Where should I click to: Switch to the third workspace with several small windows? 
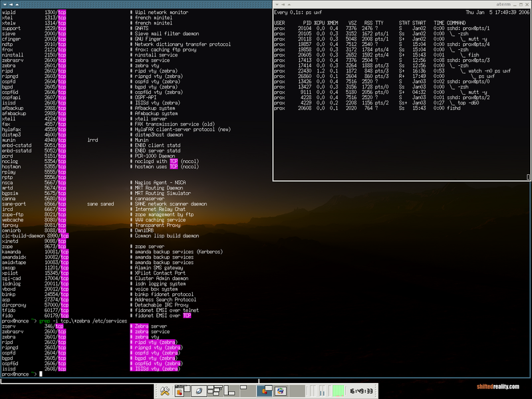point(214,391)
